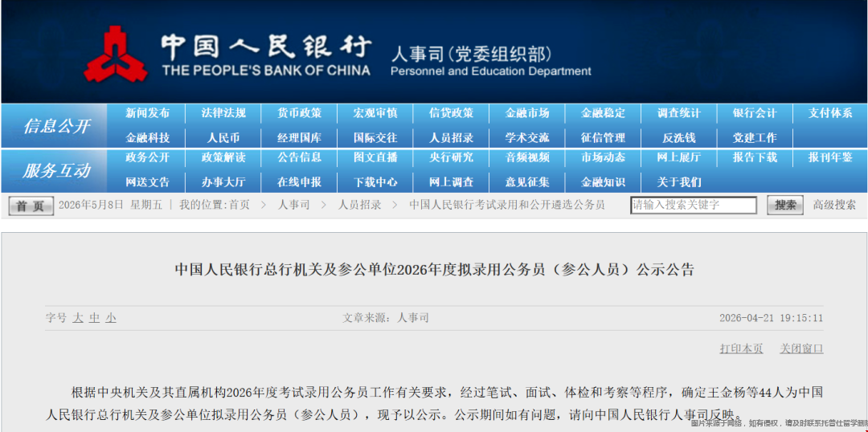Viewport: 868px width, 432px height.
Task: Go to 支付体系 section
Action: point(829,114)
